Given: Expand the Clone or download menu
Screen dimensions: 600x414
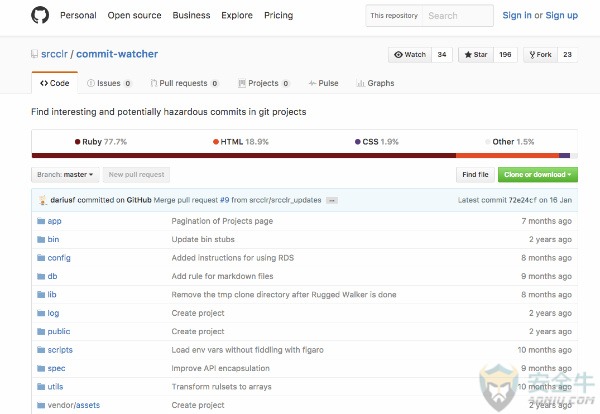Looking at the screenshot, I should point(538,174).
